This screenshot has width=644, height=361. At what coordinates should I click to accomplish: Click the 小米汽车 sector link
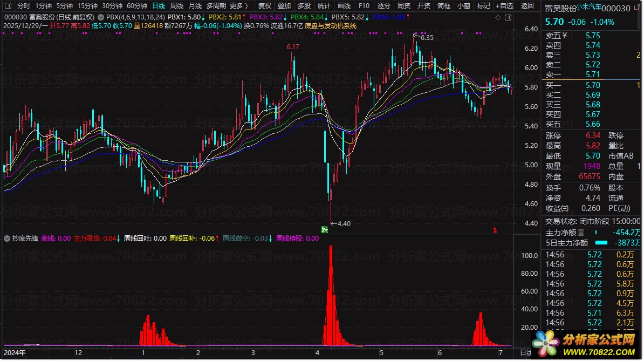tap(588, 7)
